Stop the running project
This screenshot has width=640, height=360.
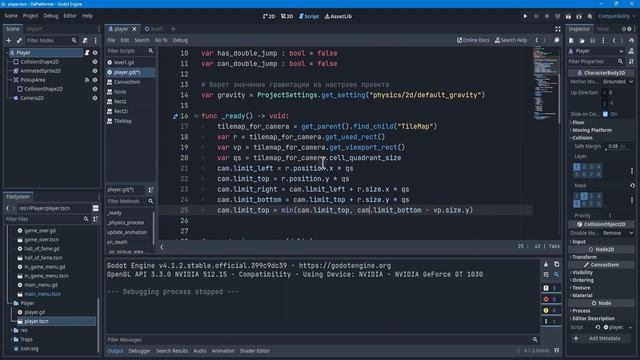pos(547,16)
